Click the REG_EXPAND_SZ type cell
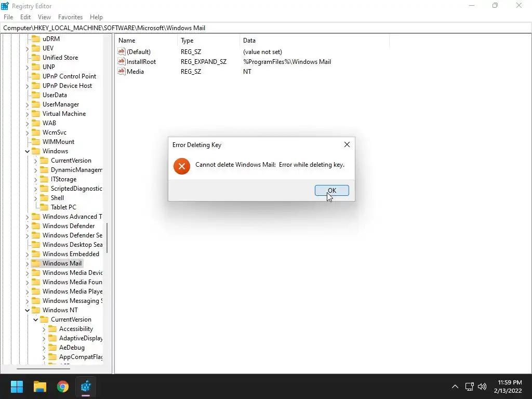This screenshot has width=532, height=399. click(204, 61)
